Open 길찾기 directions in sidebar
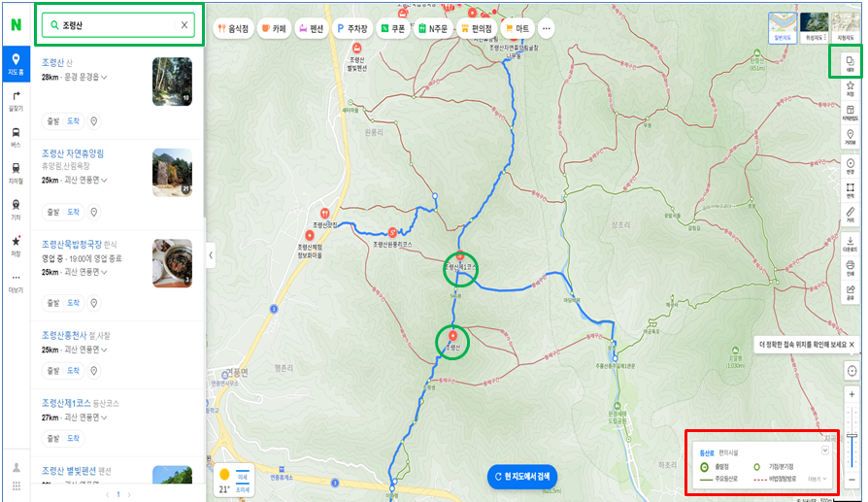This screenshot has width=868, height=502. [17, 101]
